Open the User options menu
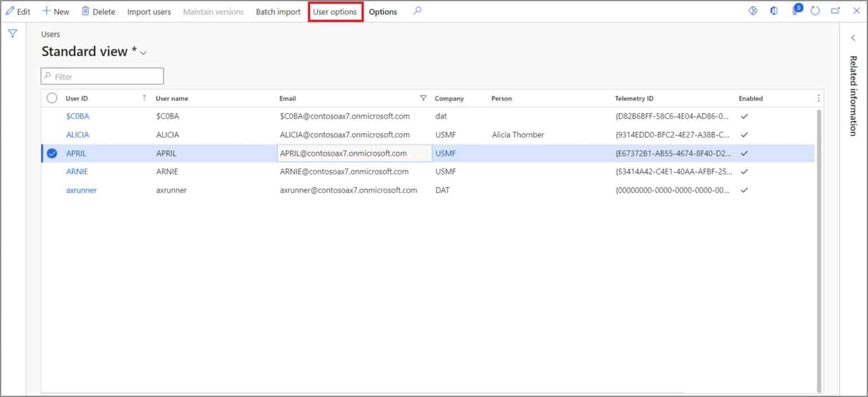 coord(335,11)
